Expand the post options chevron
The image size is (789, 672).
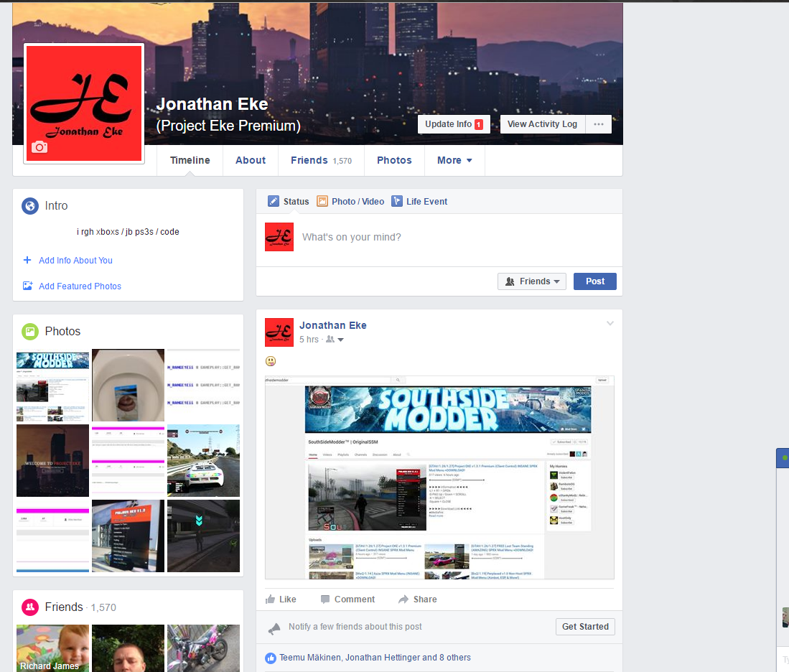point(610,323)
